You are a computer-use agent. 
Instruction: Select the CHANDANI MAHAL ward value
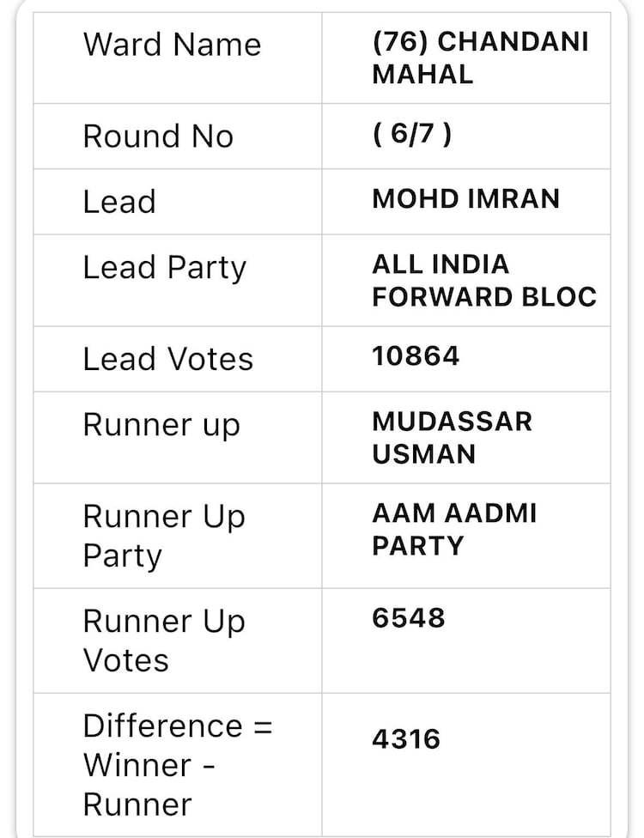pos(479,58)
